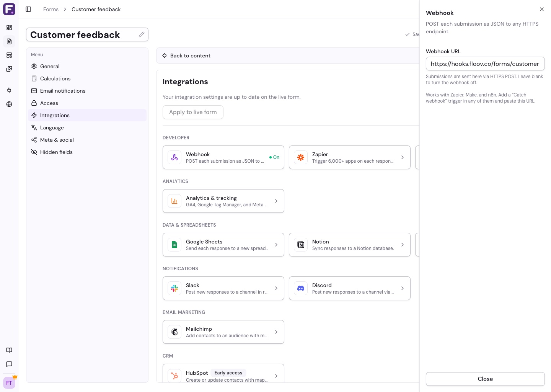The width and height of the screenshot is (551, 392).
Task: Click the Customer feedback title field
Action: [x=87, y=34]
